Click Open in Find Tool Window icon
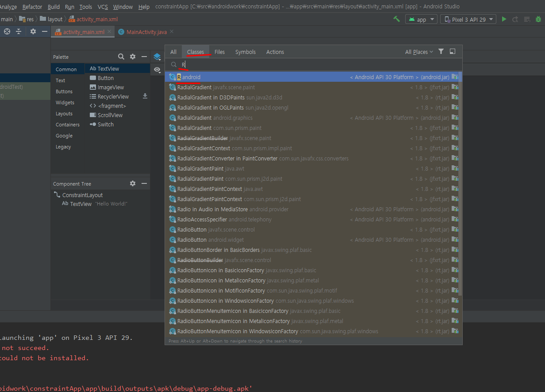 pyautogui.click(x=452, y=52)
